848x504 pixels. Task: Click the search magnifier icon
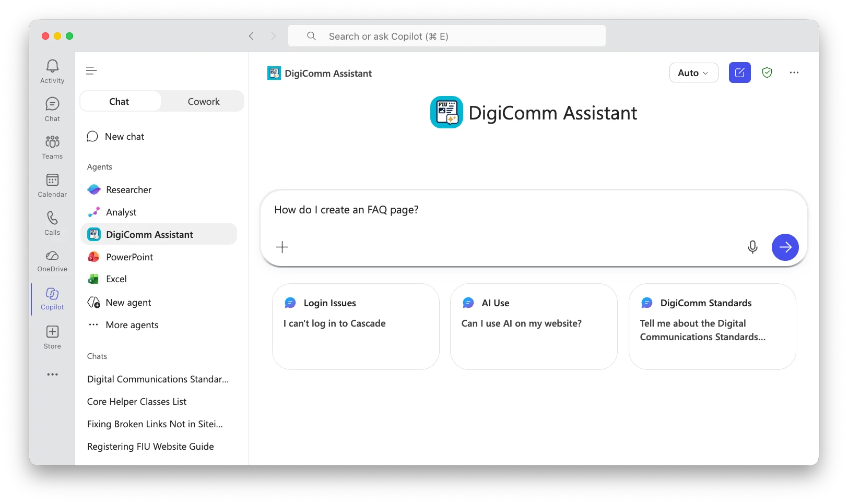click(x=312, y=36)
